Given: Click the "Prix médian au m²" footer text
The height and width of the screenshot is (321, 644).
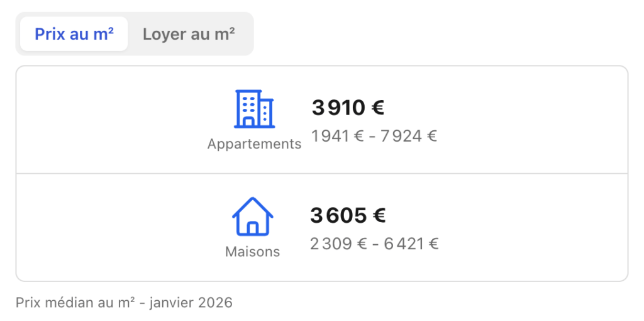Looking at the screenshot, I should tap(75, 303).
